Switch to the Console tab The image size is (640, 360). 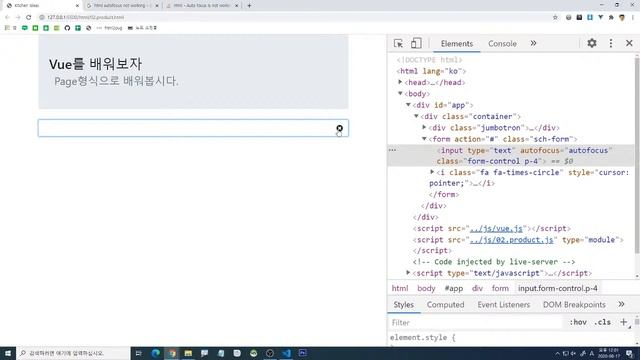click(x=502, y=44)
